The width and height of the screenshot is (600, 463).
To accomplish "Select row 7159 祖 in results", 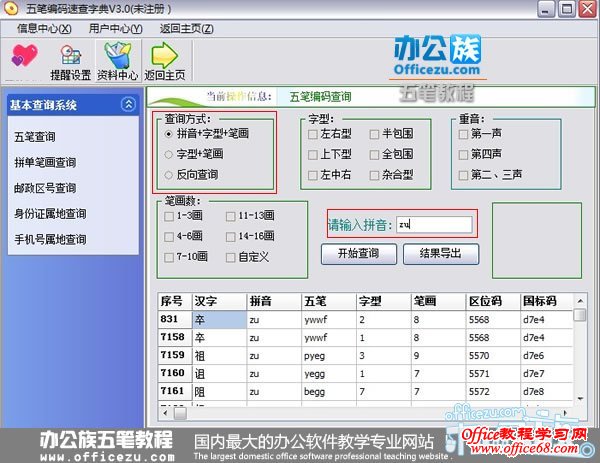I will [x=365, y=355].
